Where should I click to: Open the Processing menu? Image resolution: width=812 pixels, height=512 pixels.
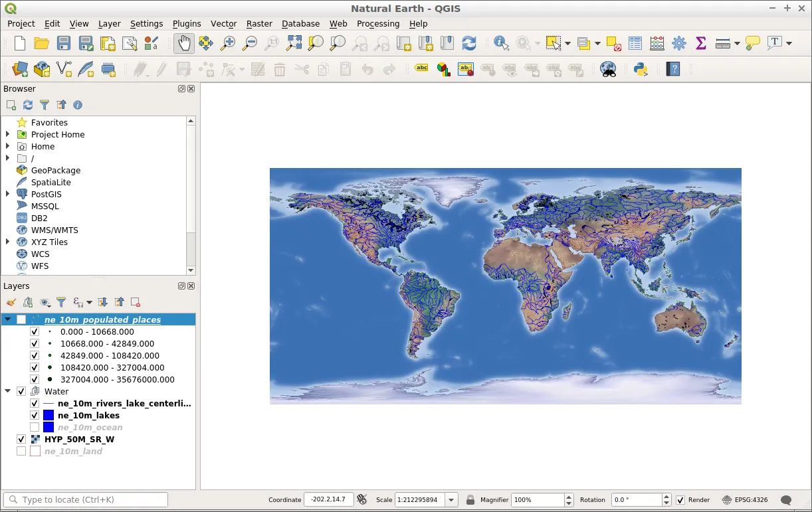click(x=378, y=24)
